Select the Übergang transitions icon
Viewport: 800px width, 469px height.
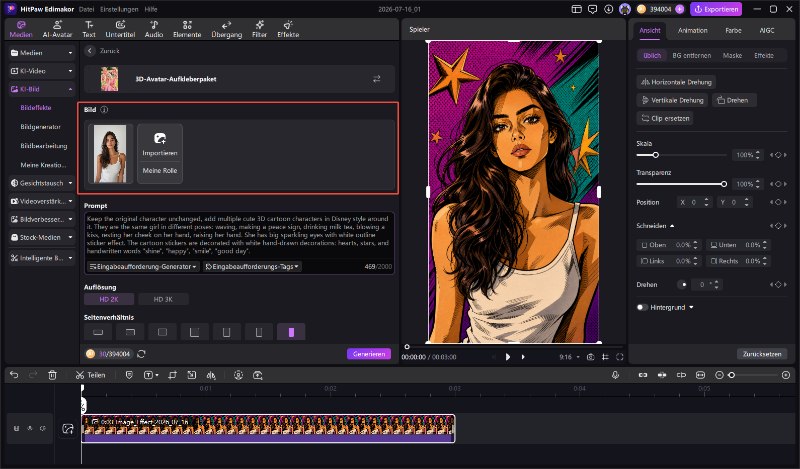point(227,29)
